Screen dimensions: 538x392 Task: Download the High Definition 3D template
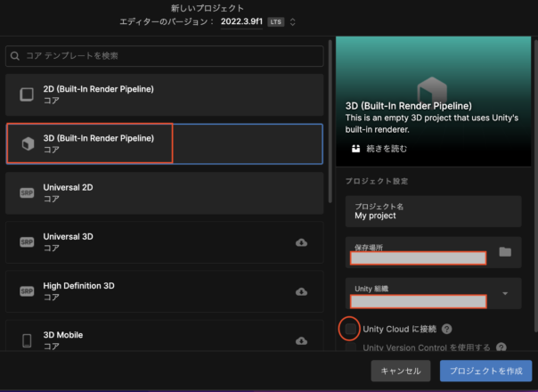[301, 291]
